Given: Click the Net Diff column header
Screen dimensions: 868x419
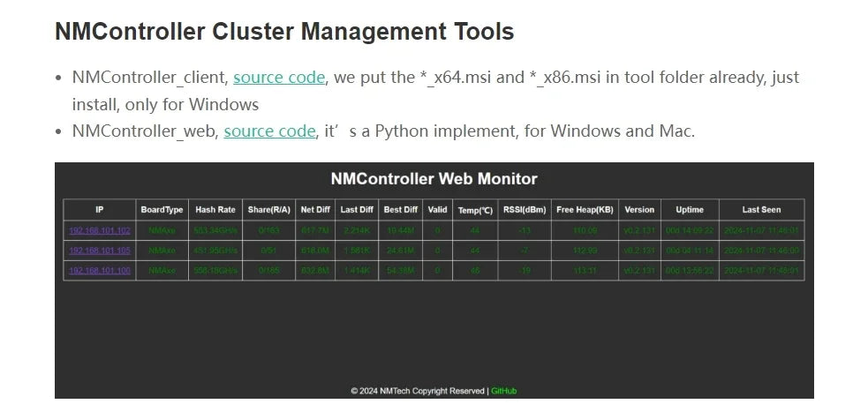Looking at the screenshot, I should (x=315, y=210).
